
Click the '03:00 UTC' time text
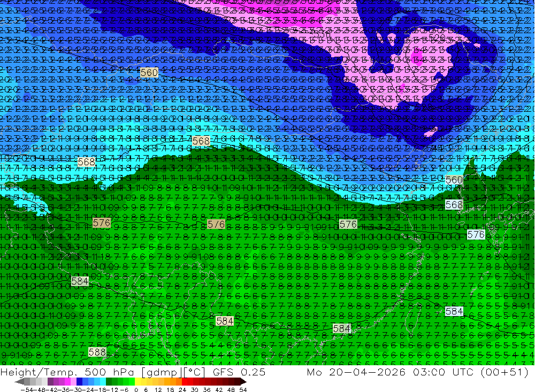tap(444, 372)
